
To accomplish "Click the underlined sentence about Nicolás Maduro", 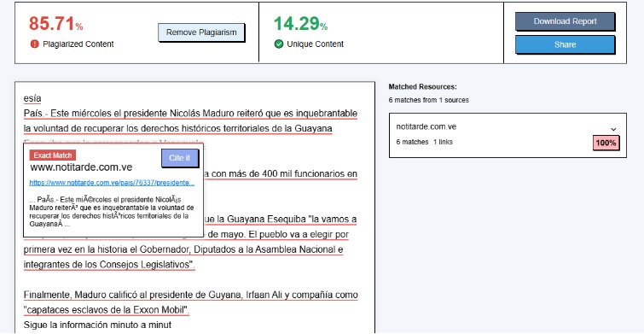I will 190,121.
